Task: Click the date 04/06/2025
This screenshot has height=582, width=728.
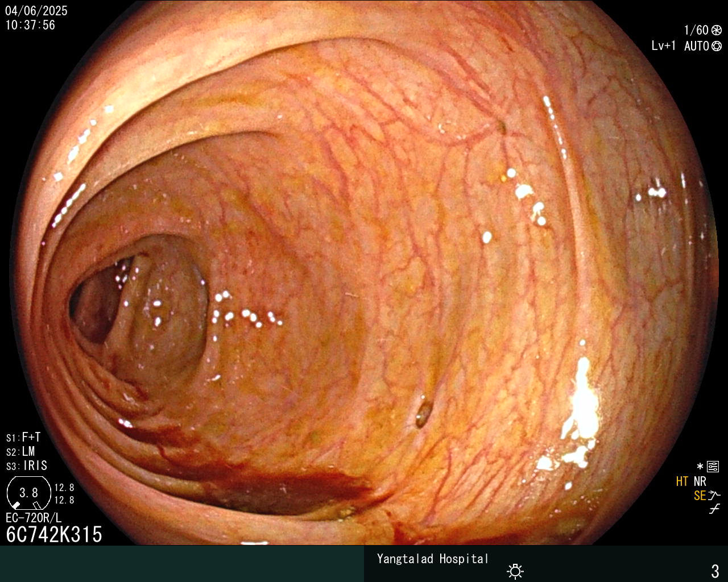Action: [36, 11]
